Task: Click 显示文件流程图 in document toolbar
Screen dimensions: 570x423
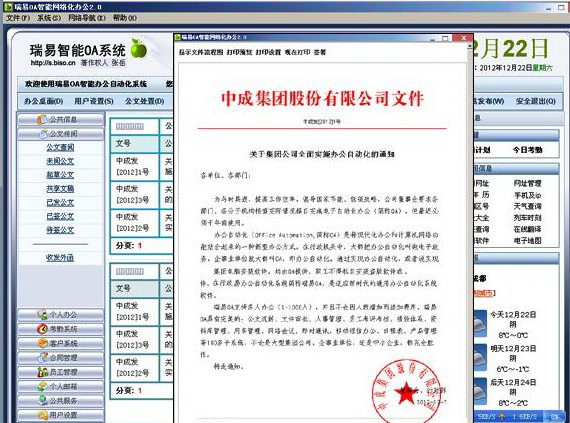Action: pos(200,52)
